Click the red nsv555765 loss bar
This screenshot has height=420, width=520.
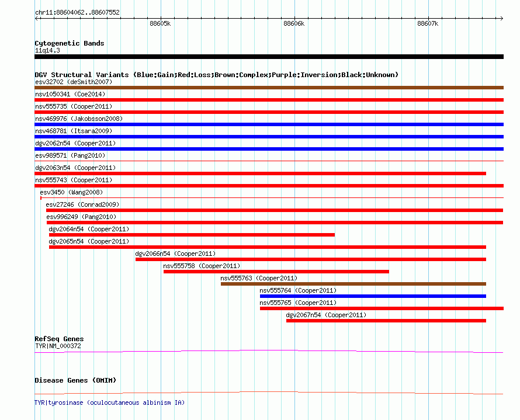[382, 308]
